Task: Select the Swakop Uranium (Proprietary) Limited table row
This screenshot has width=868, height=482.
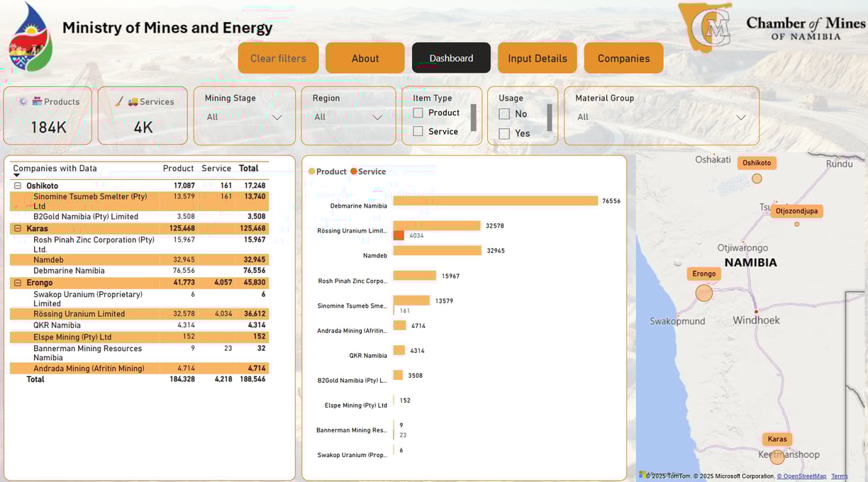Action: [x=140, y=298]
